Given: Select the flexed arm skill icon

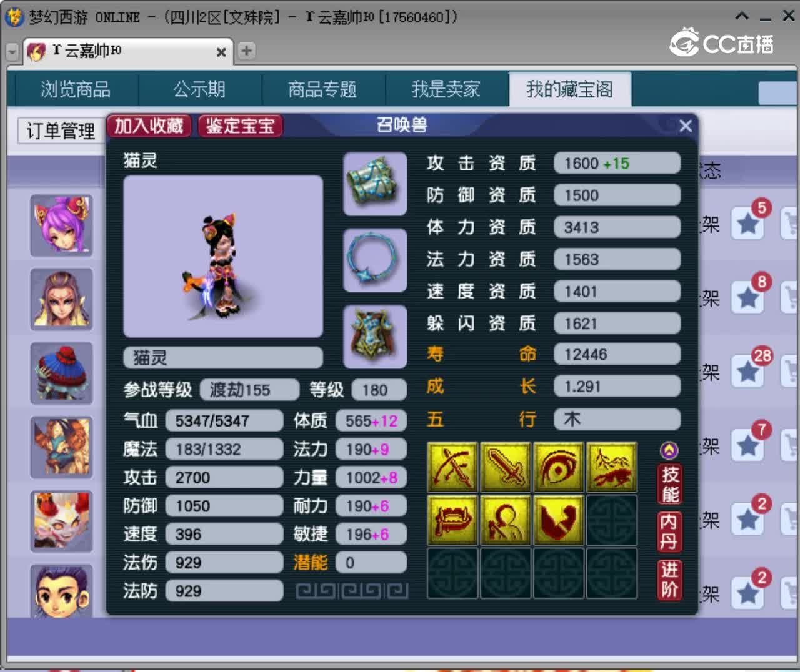Looking at the screenshot, I should click(559, 520).
